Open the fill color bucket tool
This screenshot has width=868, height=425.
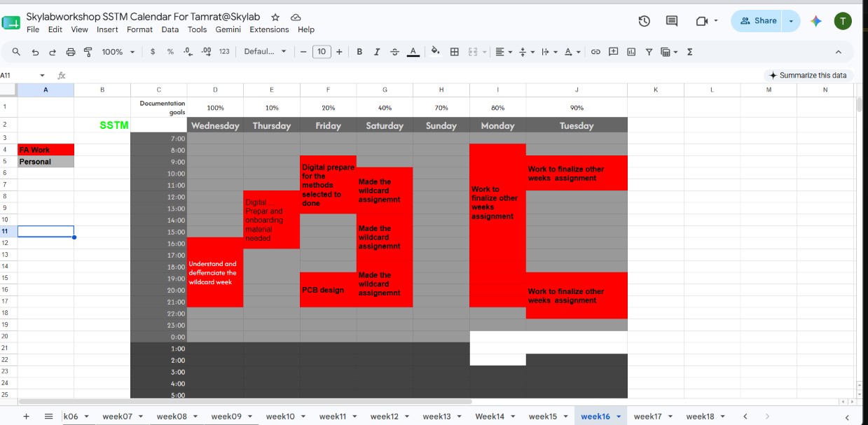pyautogui.click(x=435, y=51)
